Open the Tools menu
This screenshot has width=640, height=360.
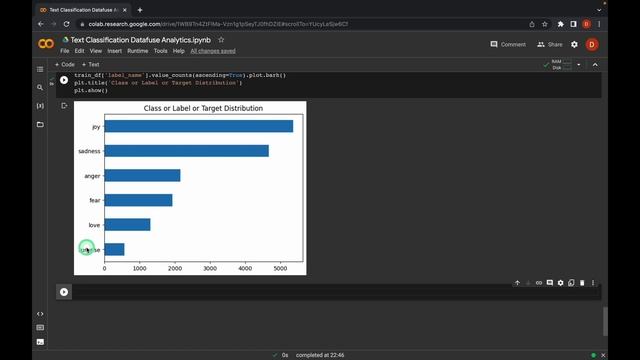(x=160, y=51)
